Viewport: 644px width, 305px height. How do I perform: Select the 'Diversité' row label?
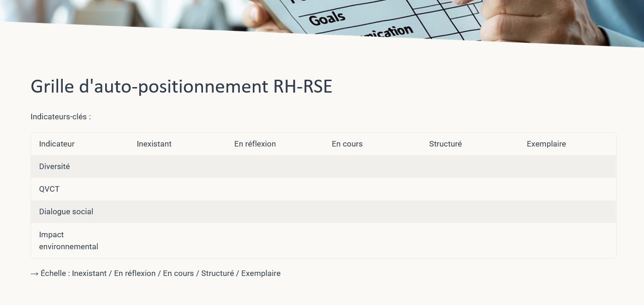tap(54, 166)
